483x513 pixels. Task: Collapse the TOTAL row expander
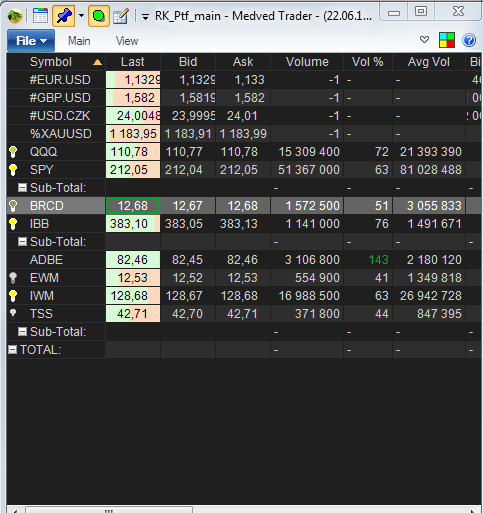coord(12,350)
